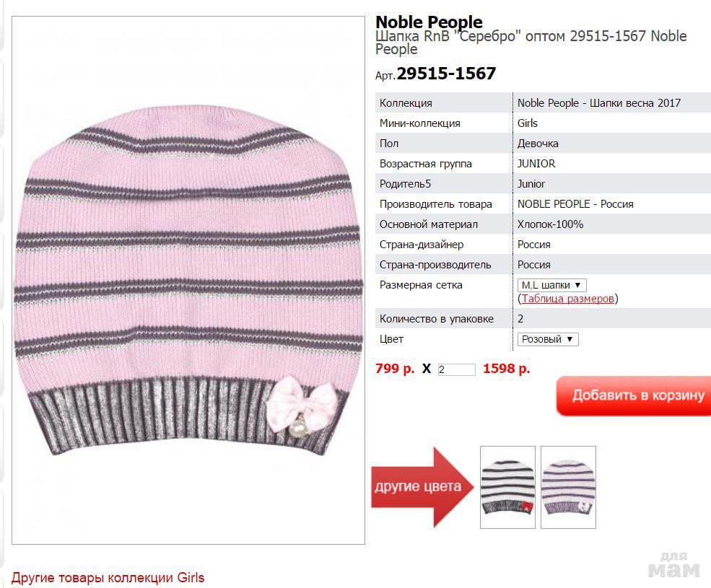711x588 pixels.
Task: Click the 799 р. unit price
Action: coord(395,369)
